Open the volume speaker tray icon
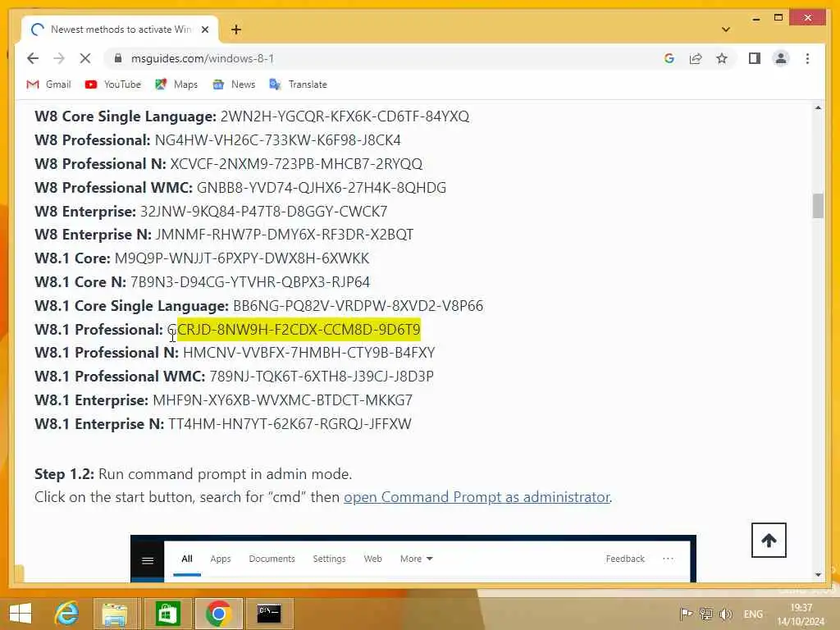 click(726, 614)
